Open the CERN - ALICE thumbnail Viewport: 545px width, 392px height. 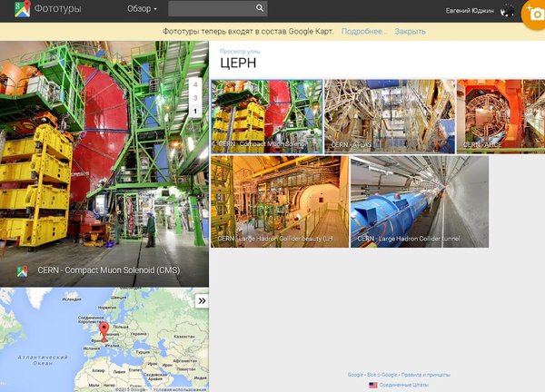(500, 115)
